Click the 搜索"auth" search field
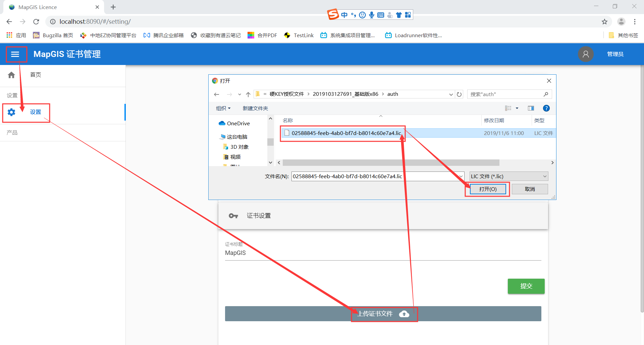Image resolution: width=644 pixels, height=345 pixels. tap(506, 94)
